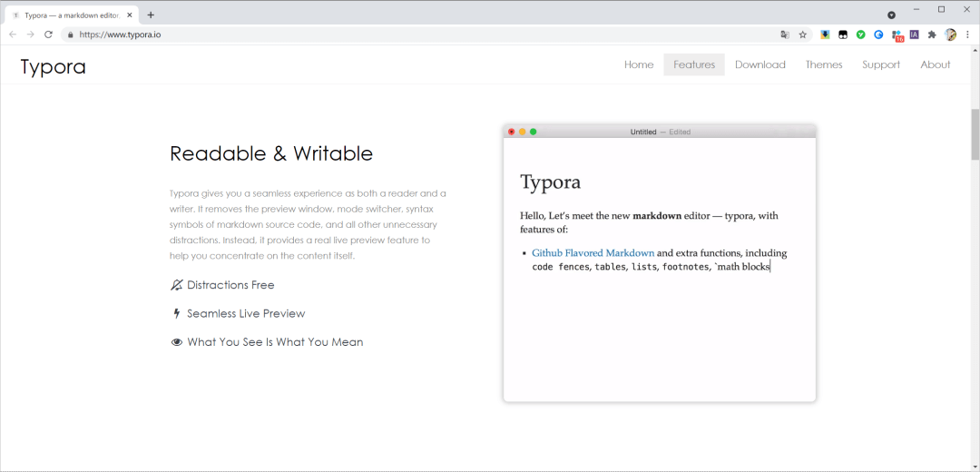Maximize the Chrome window
980x472 pixels.
(941, 9)
